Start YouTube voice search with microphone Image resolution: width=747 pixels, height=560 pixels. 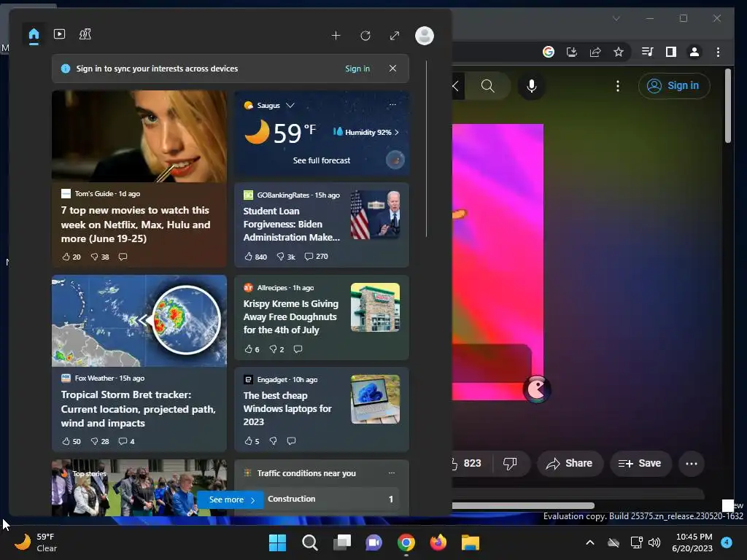click(x=532, y=86)
